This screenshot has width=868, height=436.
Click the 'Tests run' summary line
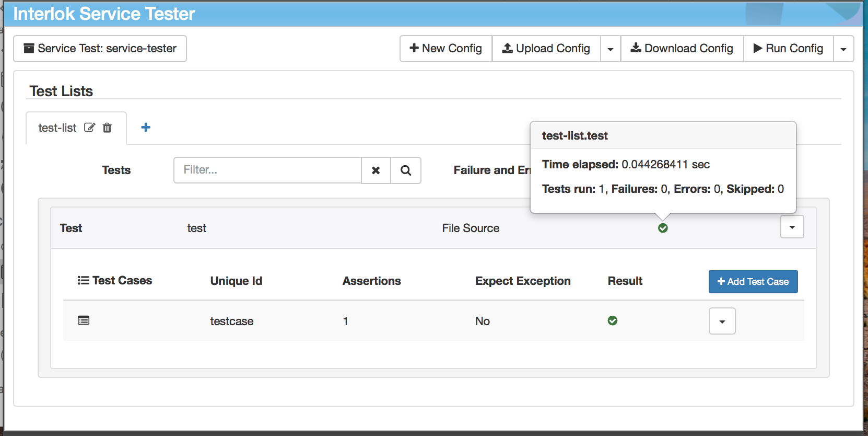[x=663, y=189]
